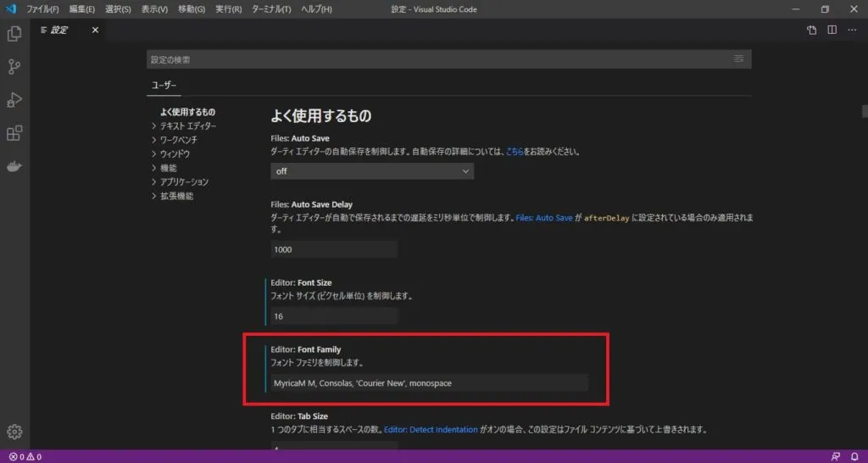Follow the こちら link for auto save details

[x=515, y=151]
